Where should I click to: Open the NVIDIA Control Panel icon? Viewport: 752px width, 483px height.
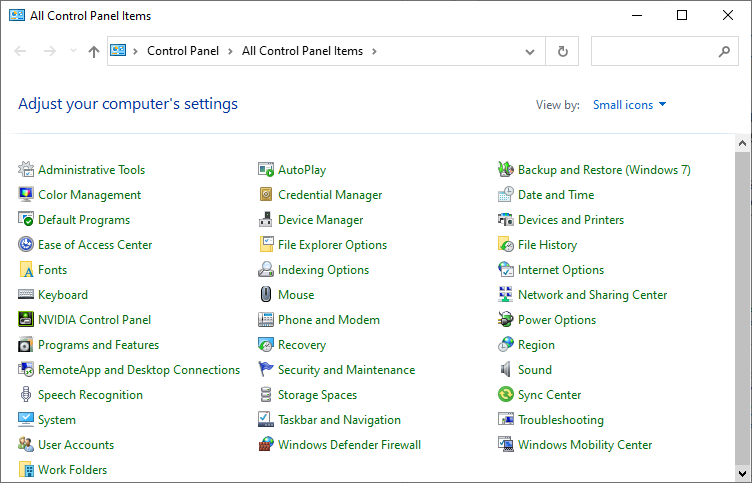[x=26, y=319]
